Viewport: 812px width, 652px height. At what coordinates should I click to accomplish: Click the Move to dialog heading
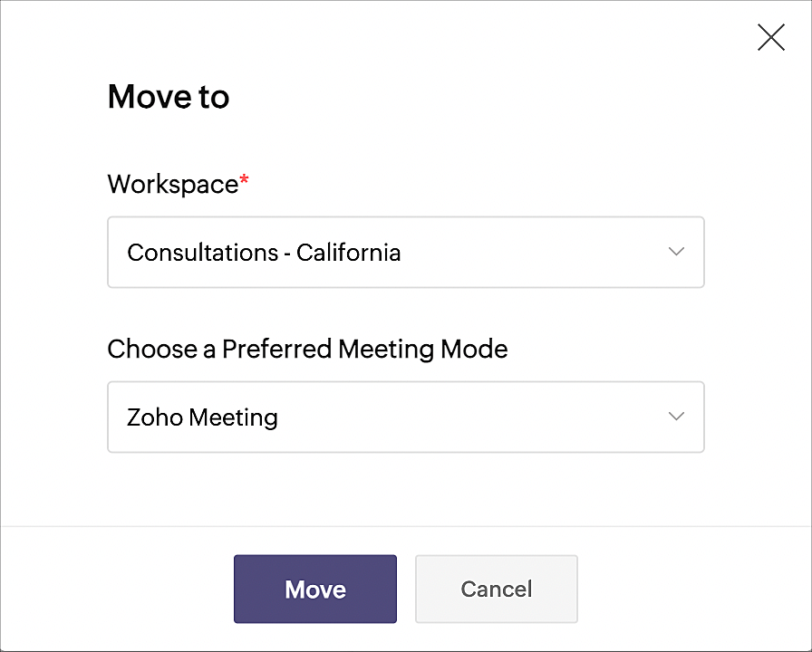click(169, 97)
